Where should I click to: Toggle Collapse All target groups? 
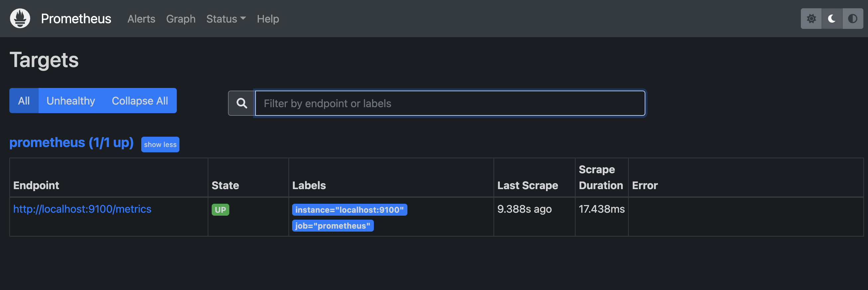pyautogui.click(x=140, y=101)
